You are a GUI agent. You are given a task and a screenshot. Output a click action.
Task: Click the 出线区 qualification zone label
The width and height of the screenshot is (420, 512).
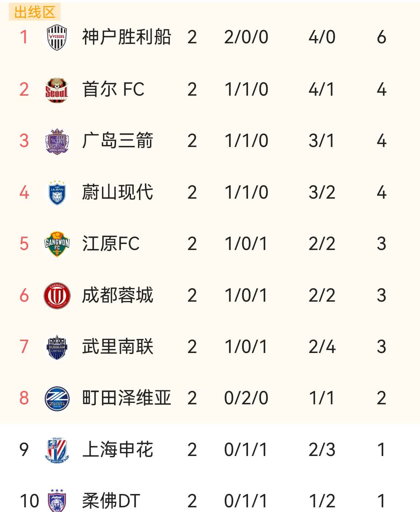35,12
